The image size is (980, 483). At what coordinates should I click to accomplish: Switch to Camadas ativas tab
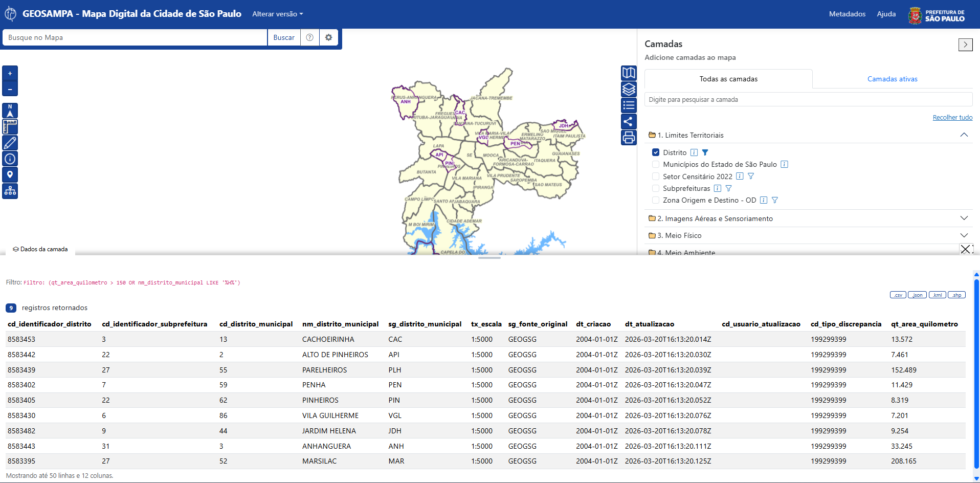[892, 79]
